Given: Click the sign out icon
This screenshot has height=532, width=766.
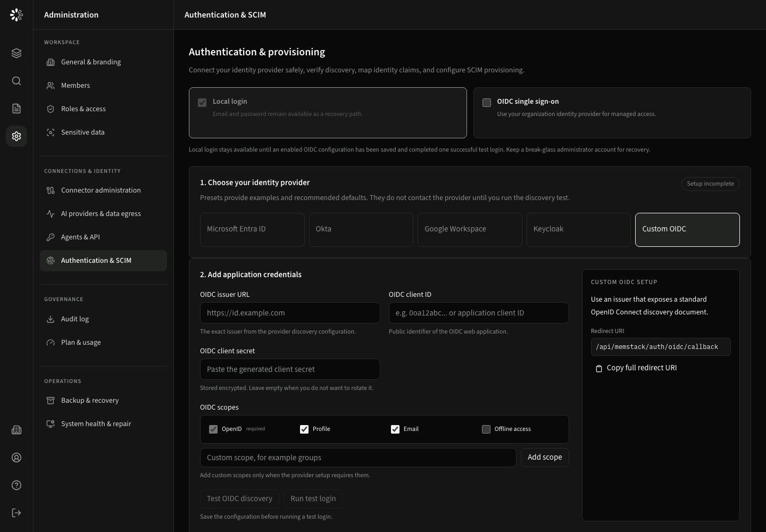Looking at the screenshot, I should [x=16, y=513].
